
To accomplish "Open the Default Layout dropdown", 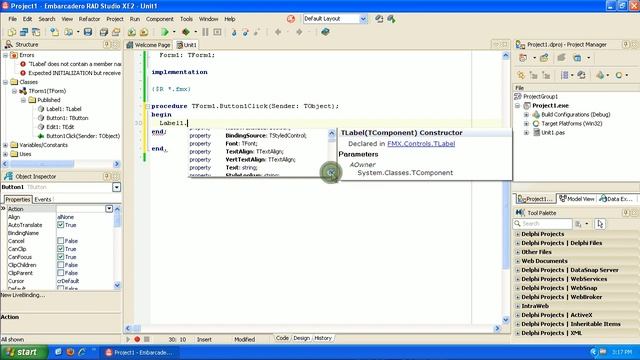I will tap(363, 19).
